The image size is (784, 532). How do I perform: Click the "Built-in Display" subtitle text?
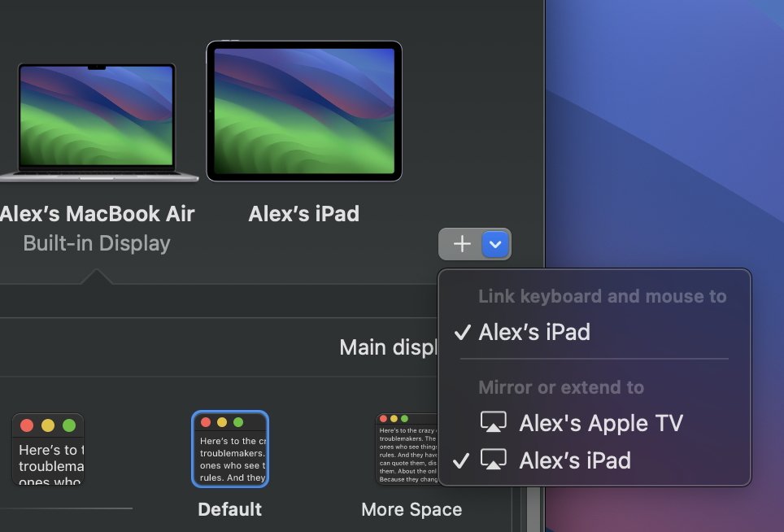[x=97, y=243]
